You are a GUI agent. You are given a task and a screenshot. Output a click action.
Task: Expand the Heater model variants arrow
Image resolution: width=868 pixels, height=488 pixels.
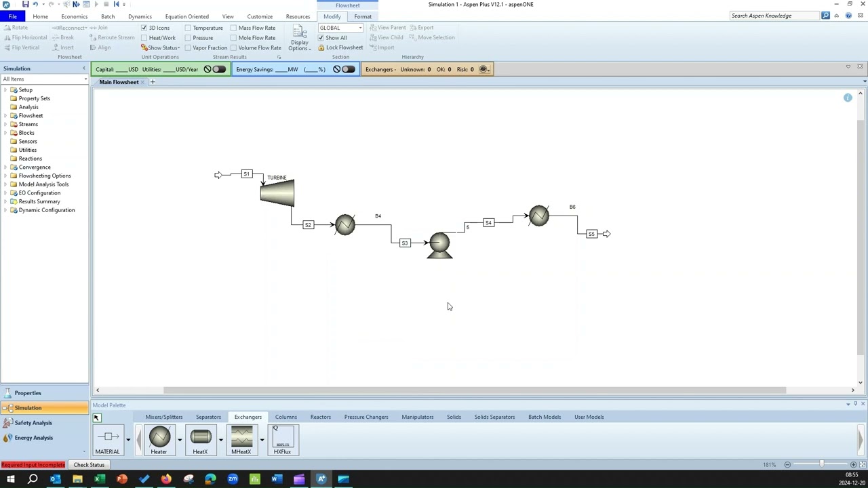179,440
